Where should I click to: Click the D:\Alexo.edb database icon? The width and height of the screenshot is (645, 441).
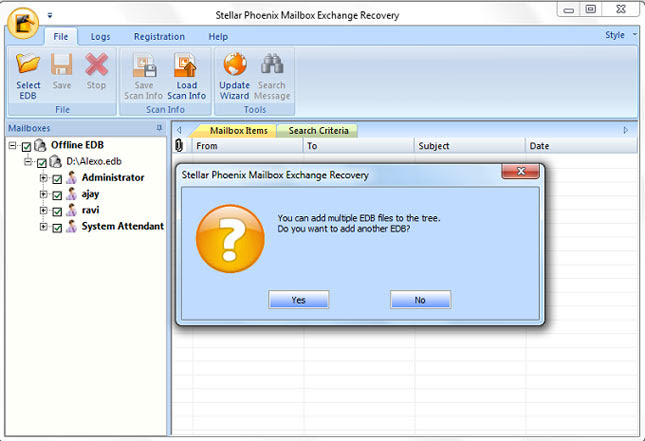pyautogui.click(x=56, y=161)
